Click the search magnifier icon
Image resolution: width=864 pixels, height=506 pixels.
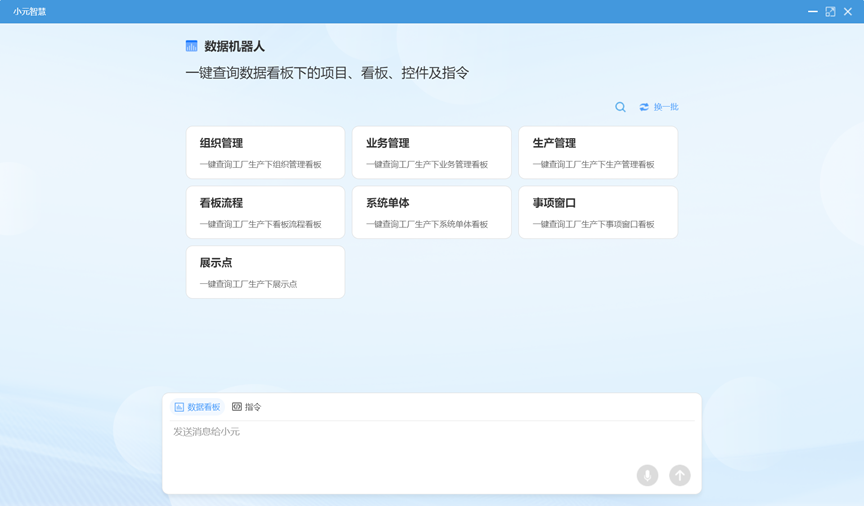620,107
